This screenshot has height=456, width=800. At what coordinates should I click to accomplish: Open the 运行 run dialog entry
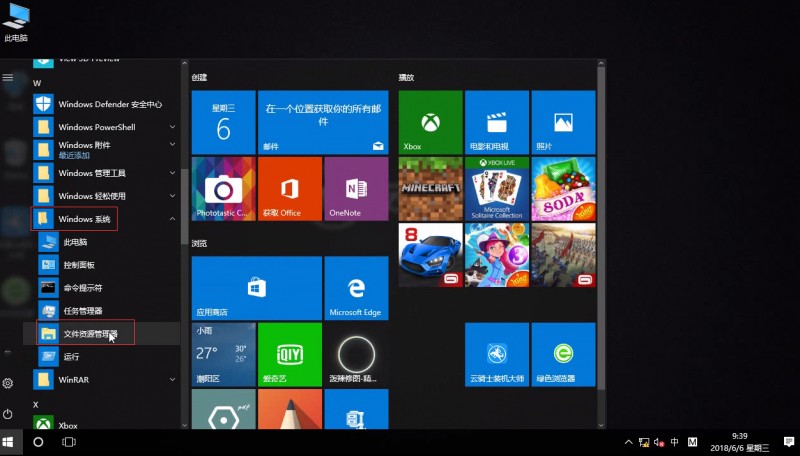tap(105, 357)
